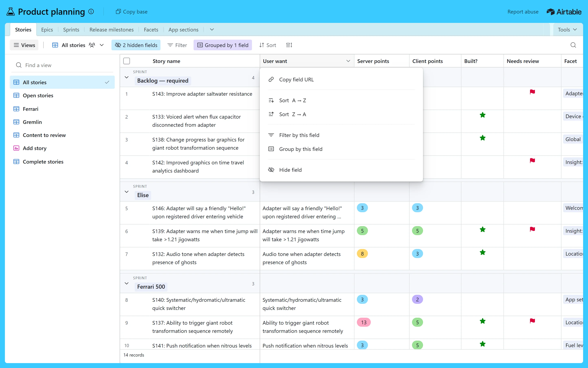Image resolution: width=588 pixels, height=368 pixels.
Task: Expand the more tables chevron after App sections
Action: click(x=212, y=29)
